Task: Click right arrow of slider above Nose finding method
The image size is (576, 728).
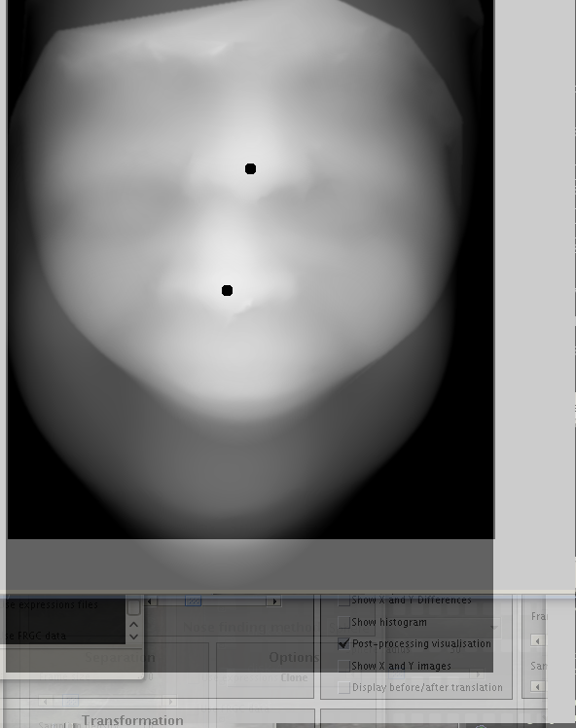Action: (274, 601)
